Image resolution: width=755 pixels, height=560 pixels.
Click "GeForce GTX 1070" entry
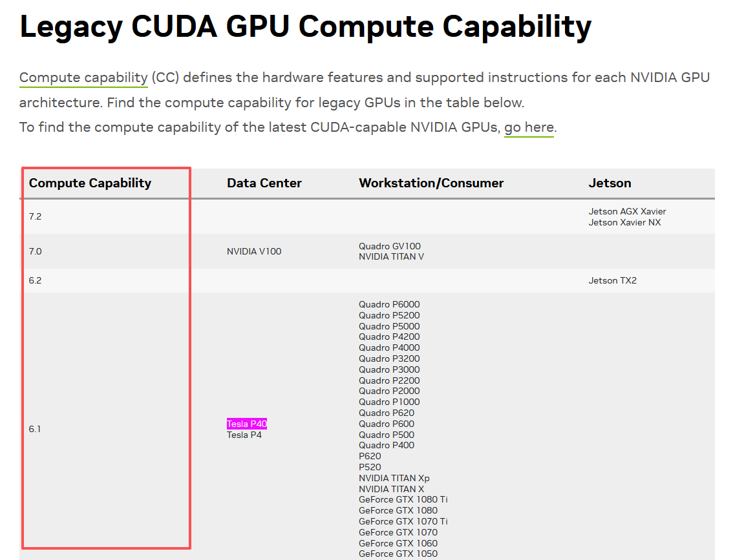click(x=398, y=533)
